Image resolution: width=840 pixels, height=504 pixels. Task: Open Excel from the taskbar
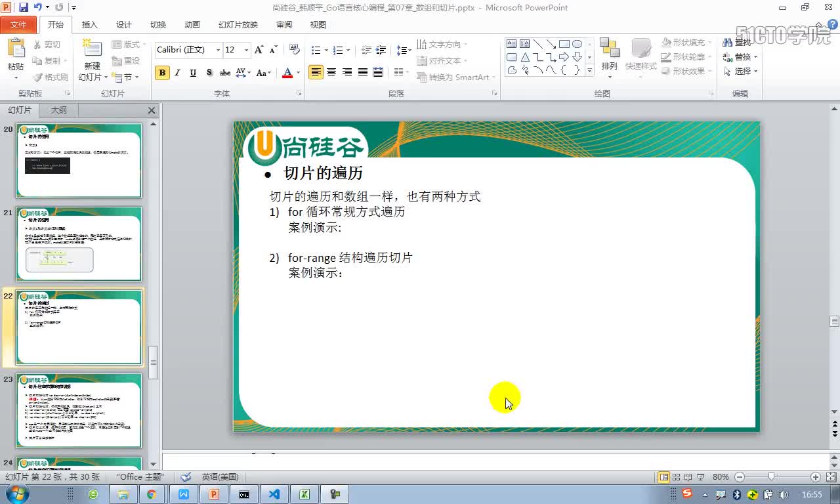point(304,494)
